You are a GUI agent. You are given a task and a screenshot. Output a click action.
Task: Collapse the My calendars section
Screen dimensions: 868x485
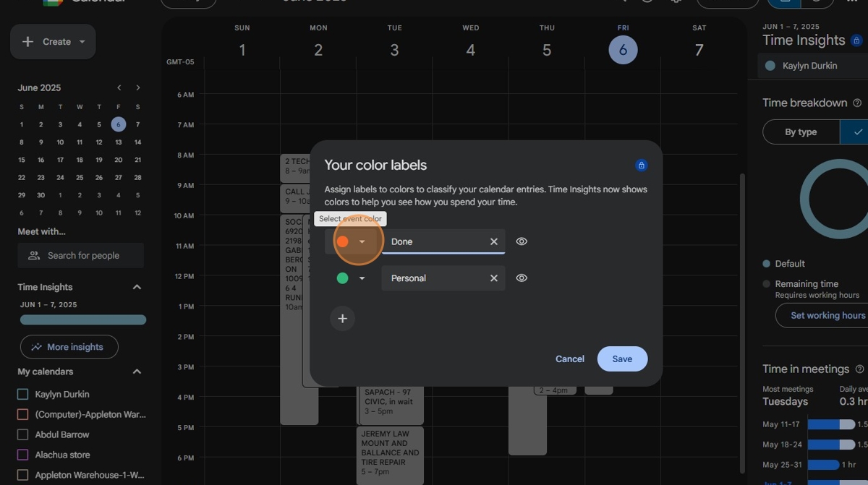(x=137, y=372)
